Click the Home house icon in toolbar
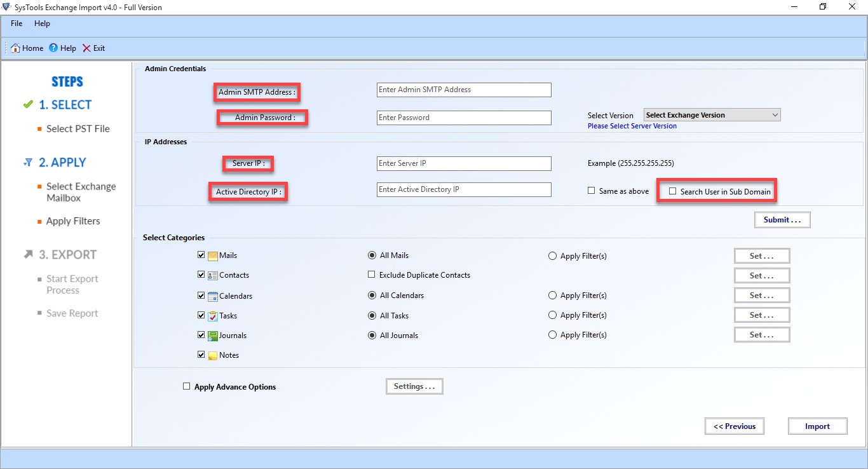 coord(15,48)
